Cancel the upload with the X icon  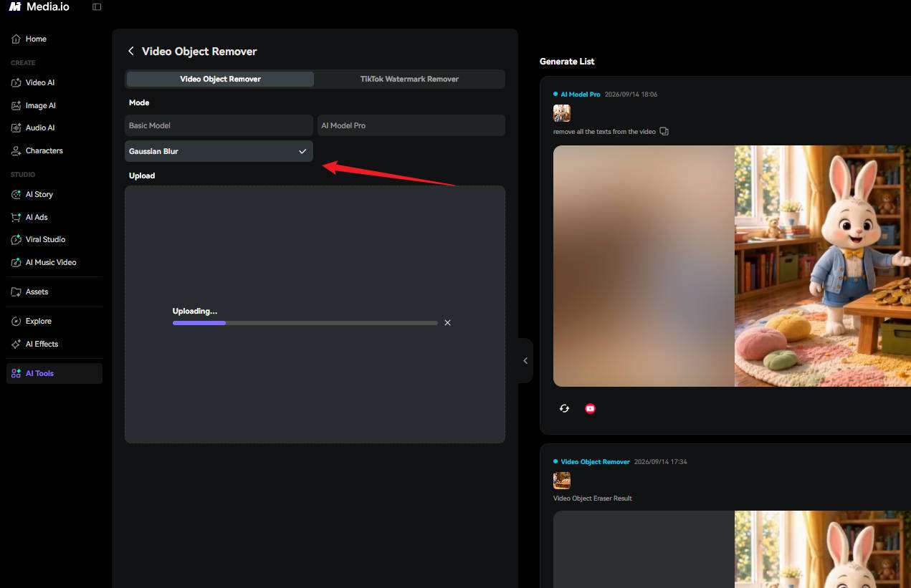pyautogui.click(x=447, y=323)
